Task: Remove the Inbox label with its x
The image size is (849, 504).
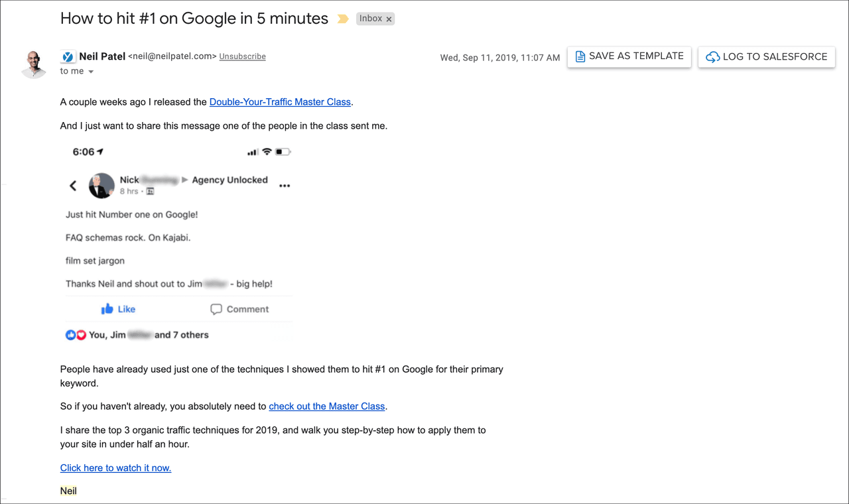Action: 389,19
